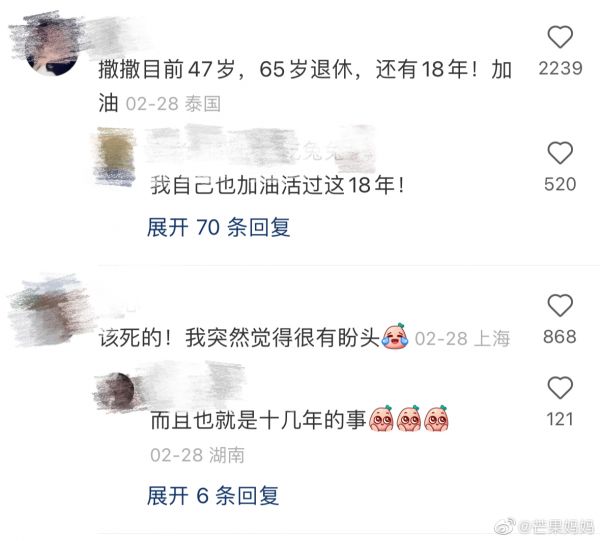
Task: Tap the heart above 868
Action: 560,305
